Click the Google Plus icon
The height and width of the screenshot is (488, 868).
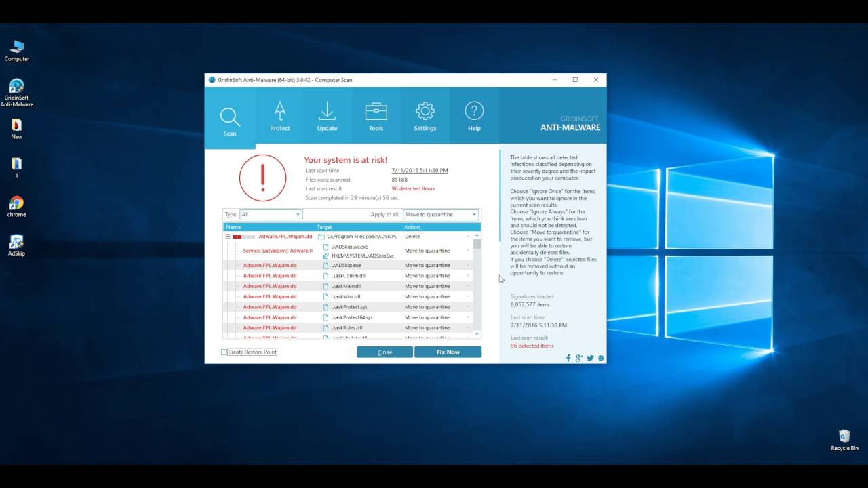click(579, 358)
